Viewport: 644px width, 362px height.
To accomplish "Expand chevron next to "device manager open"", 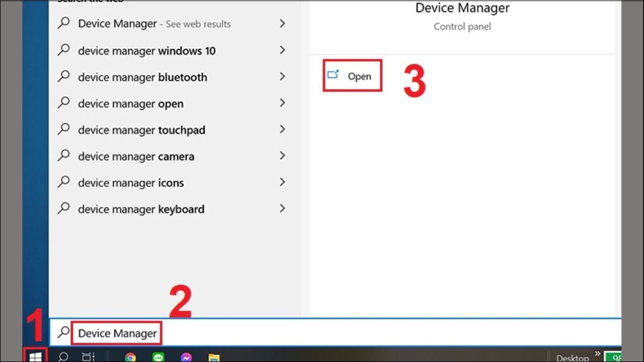I will (282, 104).
